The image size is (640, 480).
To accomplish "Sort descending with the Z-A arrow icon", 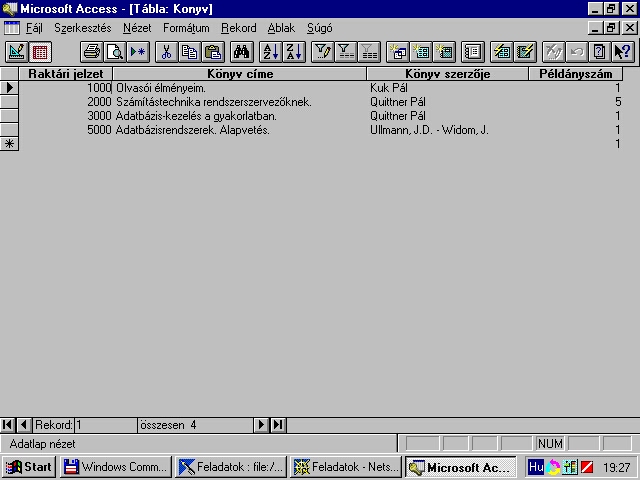I will pos(293,52).
